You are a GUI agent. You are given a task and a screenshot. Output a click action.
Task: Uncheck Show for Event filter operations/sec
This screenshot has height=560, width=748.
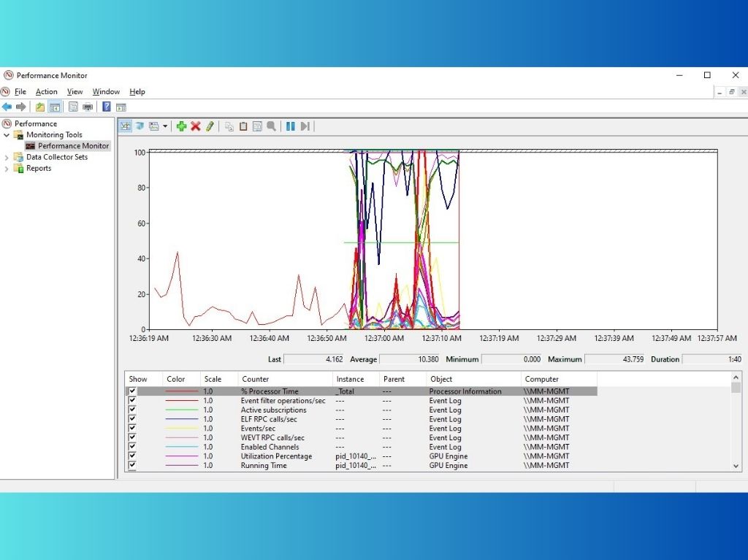132,400
